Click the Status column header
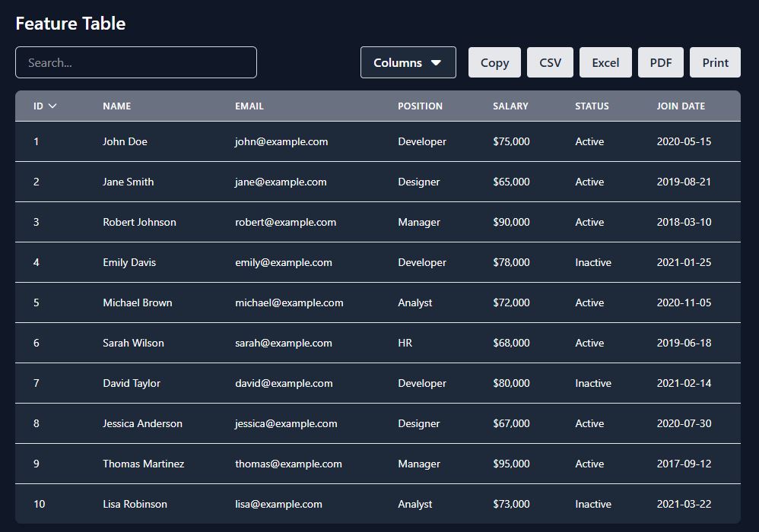759x532 pixels. 592,106
